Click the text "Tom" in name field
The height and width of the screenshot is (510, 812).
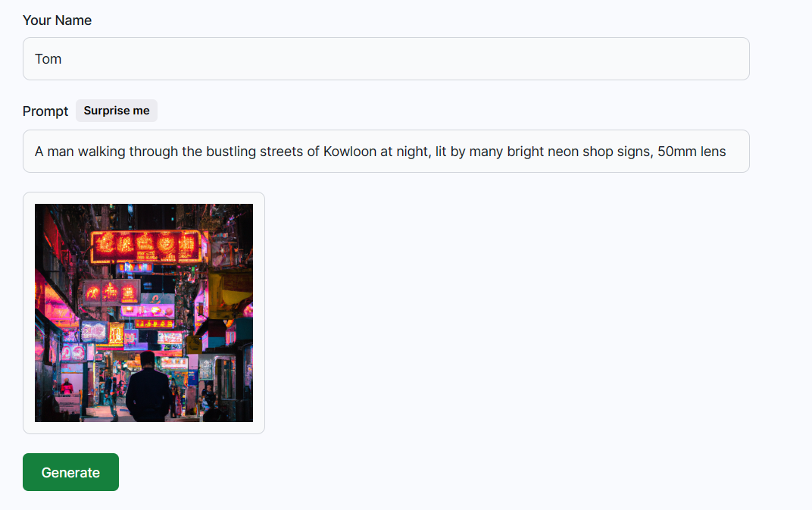pos(48,59)
